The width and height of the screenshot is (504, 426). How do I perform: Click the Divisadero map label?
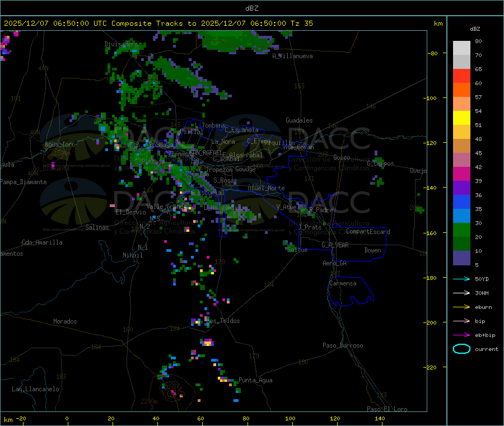(x=121, y=44)
